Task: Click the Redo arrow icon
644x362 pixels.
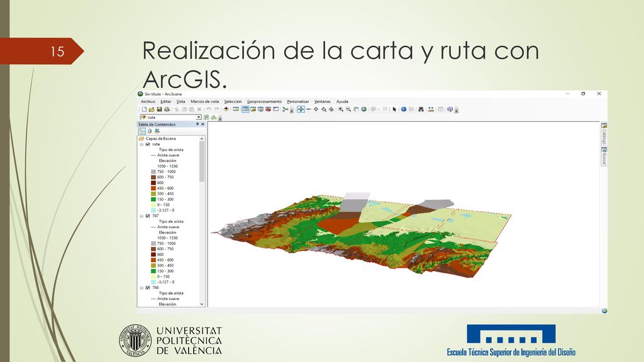Action: 216,109
